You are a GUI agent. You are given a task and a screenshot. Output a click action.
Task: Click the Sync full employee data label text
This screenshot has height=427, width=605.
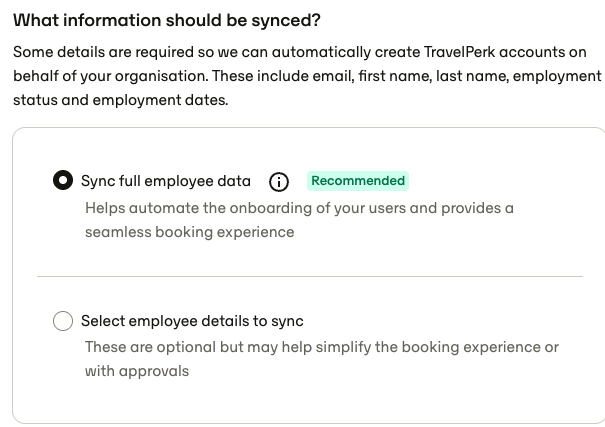166,181
